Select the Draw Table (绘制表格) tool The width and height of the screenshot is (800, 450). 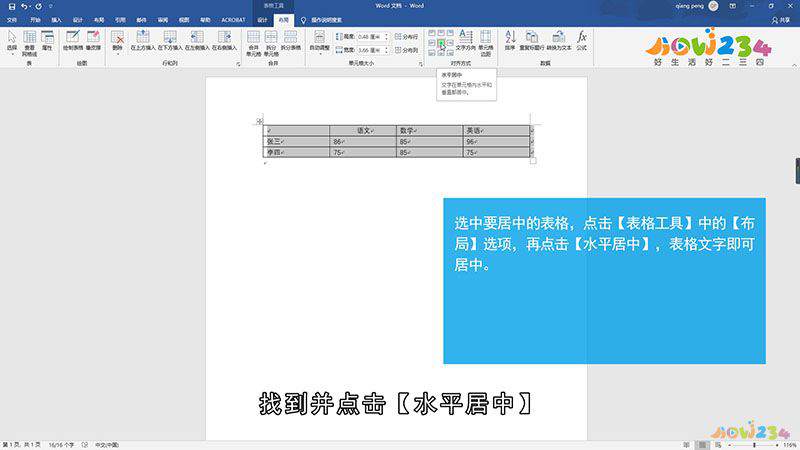click(73, 41)
